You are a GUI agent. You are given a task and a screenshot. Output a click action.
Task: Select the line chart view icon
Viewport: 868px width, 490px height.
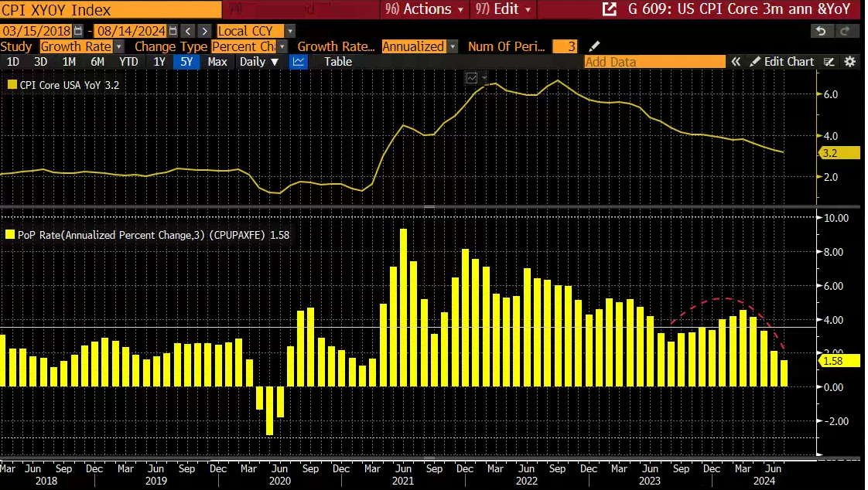tap(299, 62)
